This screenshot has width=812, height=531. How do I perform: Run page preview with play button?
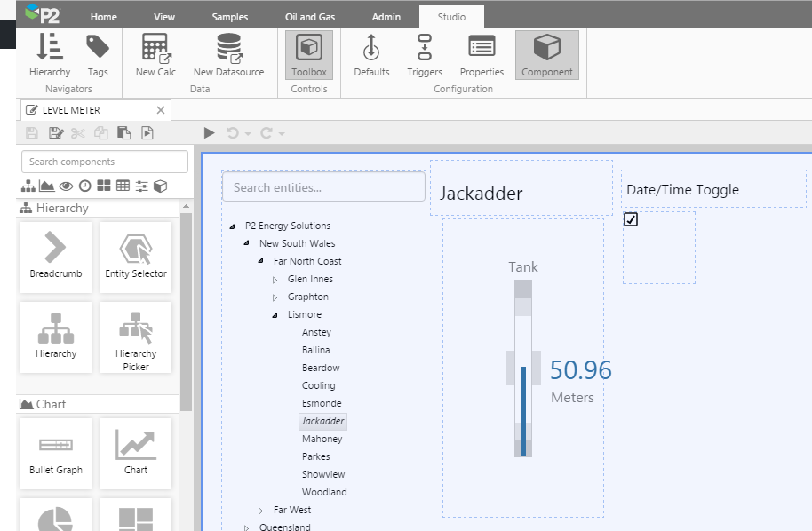(x=209, y=133)
